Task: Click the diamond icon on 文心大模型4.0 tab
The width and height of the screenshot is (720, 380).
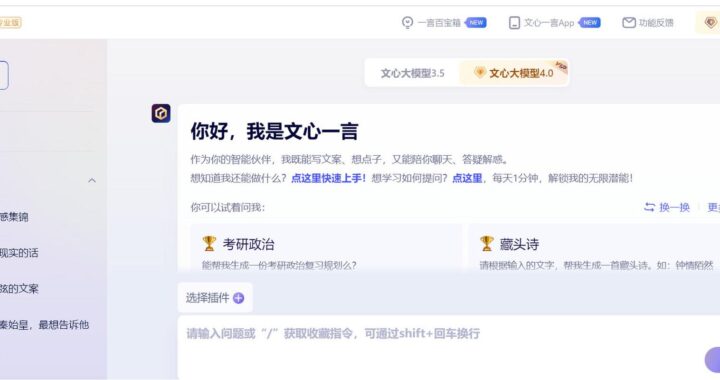Action: click(479, 73)
